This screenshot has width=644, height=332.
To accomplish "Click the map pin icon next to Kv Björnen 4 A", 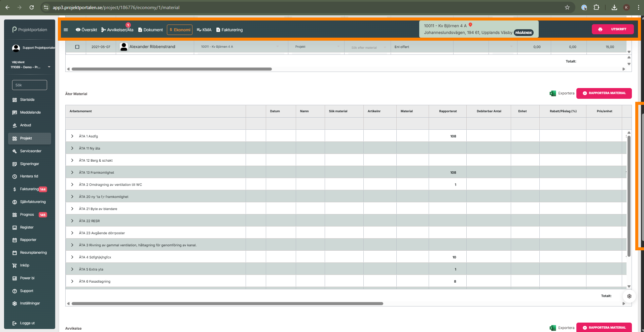I will point(470,25).
